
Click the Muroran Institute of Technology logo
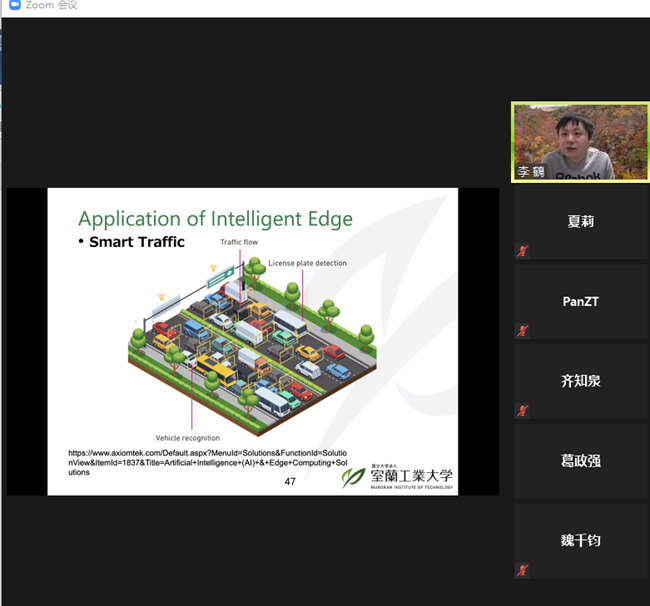point(399,477)
